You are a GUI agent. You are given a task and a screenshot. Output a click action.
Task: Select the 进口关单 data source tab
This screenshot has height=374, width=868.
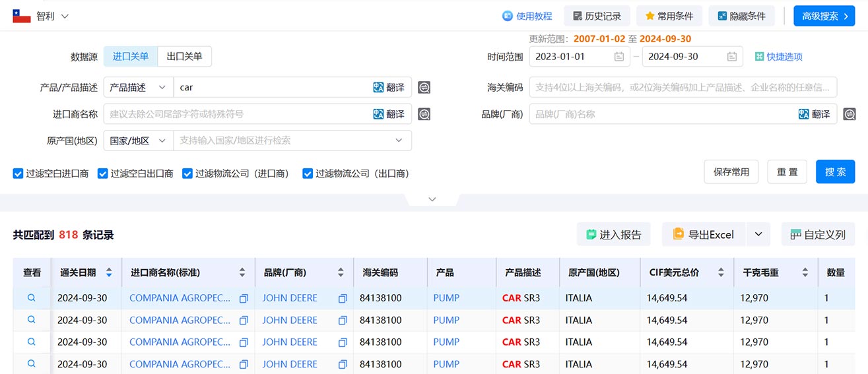[x=131, y=57]
